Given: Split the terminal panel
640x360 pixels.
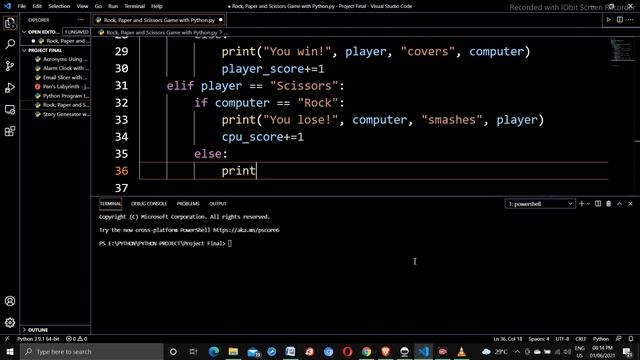Looking at the screenshot, I should (x=598, y=203).
